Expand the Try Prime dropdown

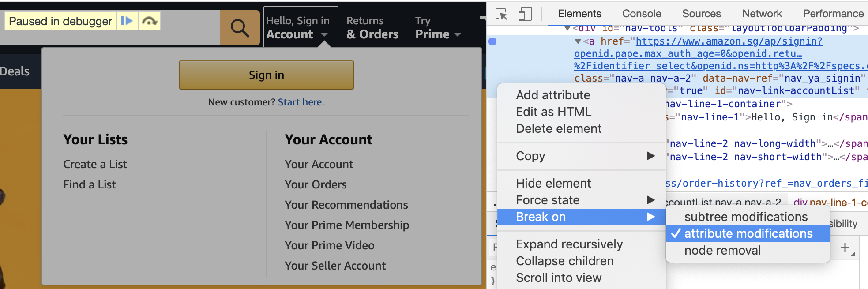pos(438,28)
